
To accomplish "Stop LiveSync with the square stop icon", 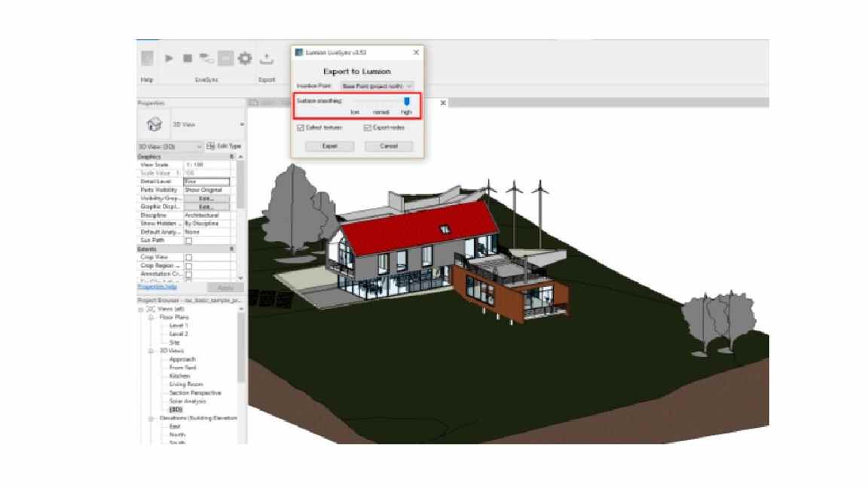I will tap(188, 58).
